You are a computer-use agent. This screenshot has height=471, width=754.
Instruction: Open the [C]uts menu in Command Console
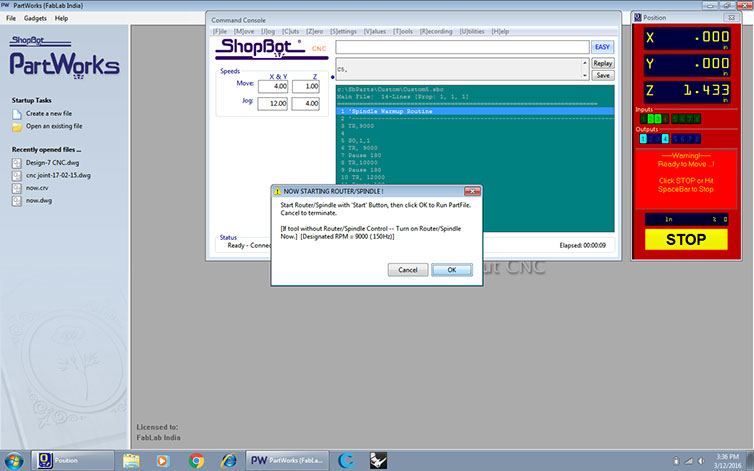(290, 31)
